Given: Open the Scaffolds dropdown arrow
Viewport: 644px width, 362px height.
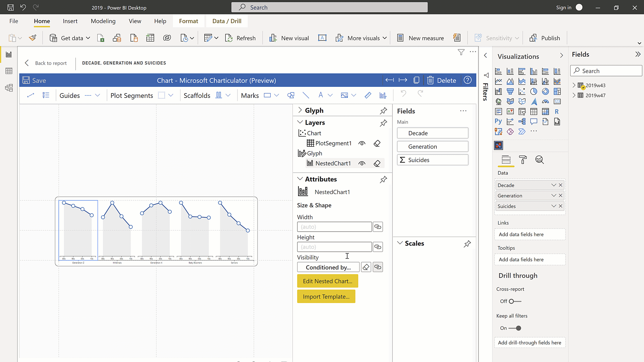Looking at the screenshot, I should pyautogui.click(x=228, y=95).
